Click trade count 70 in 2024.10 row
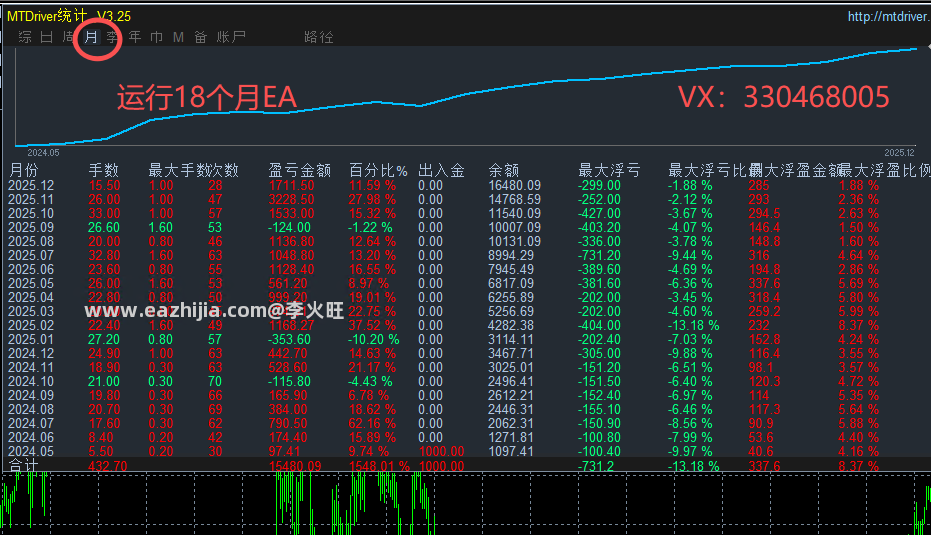Viewport: 931px width, 535px height. pyautogui.click(x=215, y=382)
